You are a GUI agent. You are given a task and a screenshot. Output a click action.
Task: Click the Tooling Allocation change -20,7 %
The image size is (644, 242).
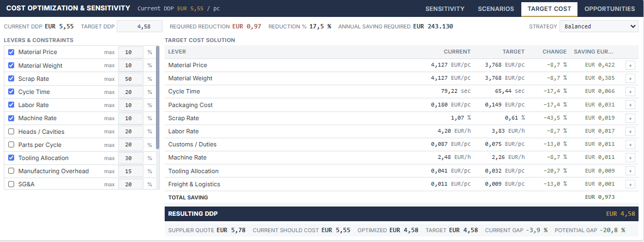[x=555, y=171]
